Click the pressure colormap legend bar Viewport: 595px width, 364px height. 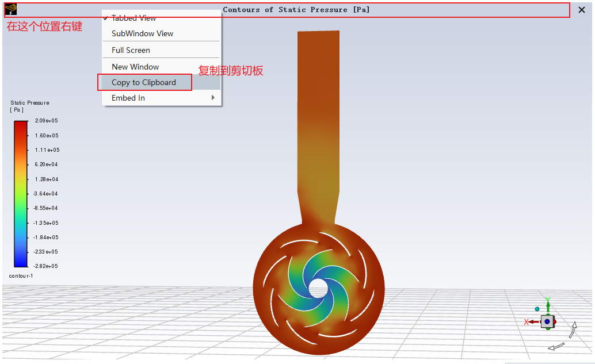[21, 194]
